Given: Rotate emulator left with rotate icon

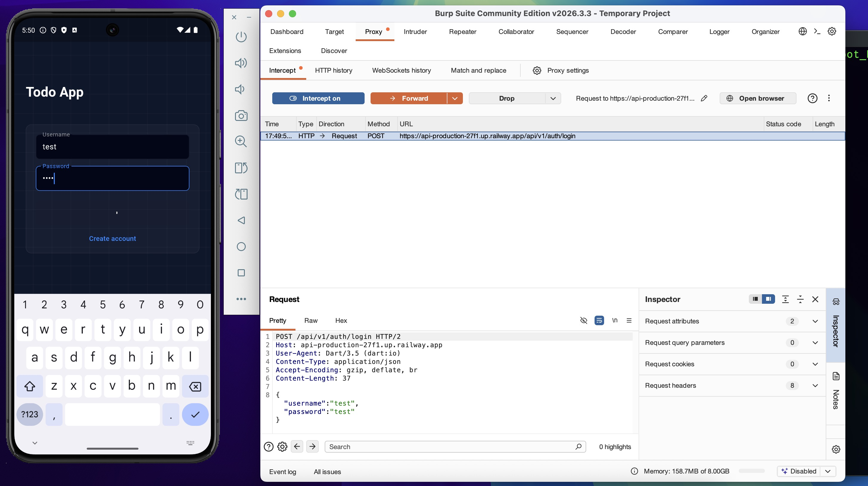Looking at the screenshot, I should click(241, 194).
